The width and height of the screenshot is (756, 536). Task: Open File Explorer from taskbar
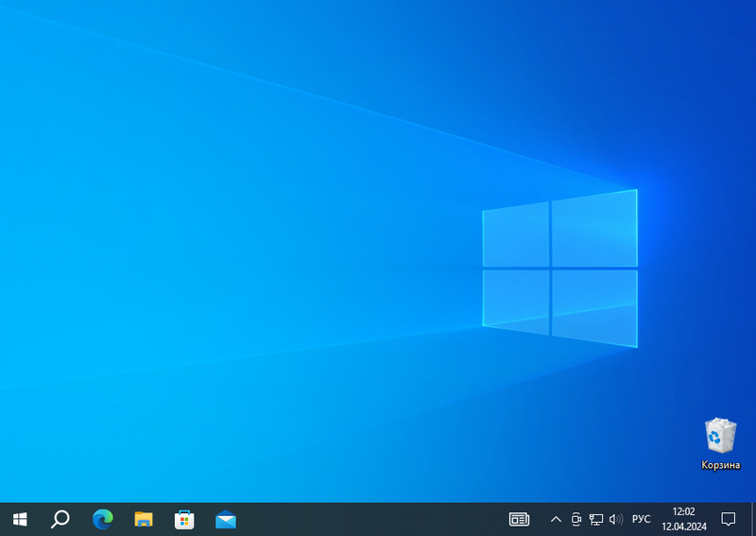(x=144, y=519)
